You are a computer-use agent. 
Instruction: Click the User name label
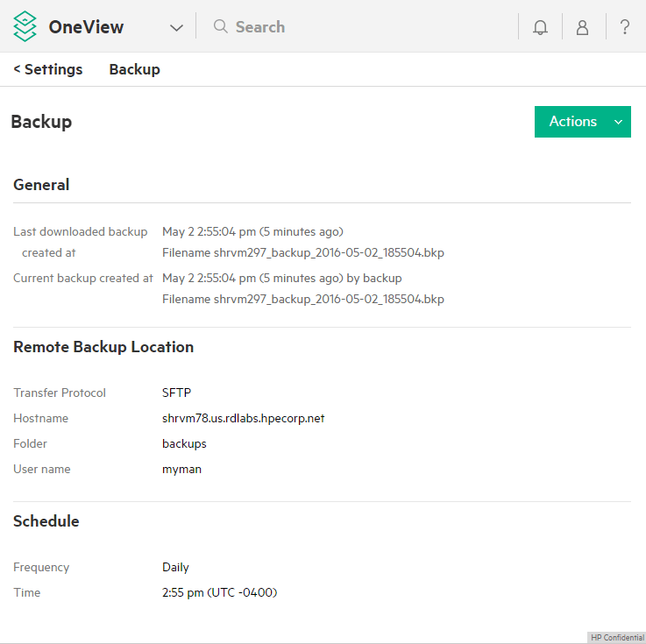(41, 469)
